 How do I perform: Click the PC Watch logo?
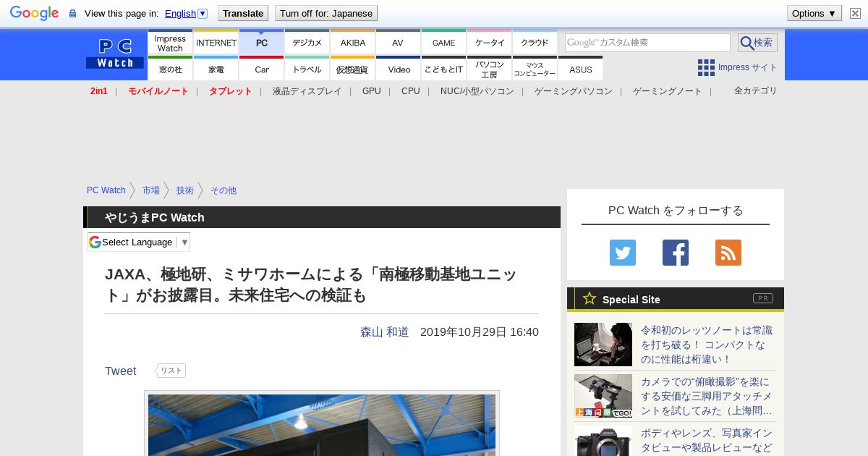[115, 54]
